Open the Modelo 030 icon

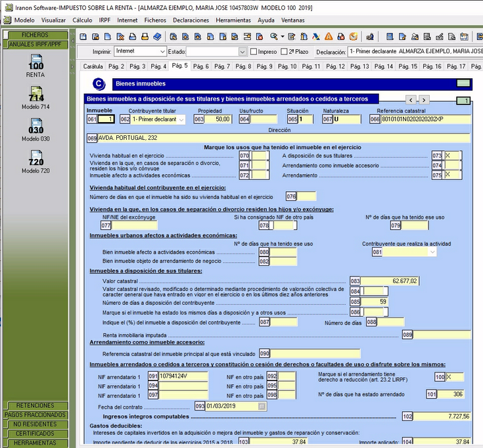[x=35, y=130]
